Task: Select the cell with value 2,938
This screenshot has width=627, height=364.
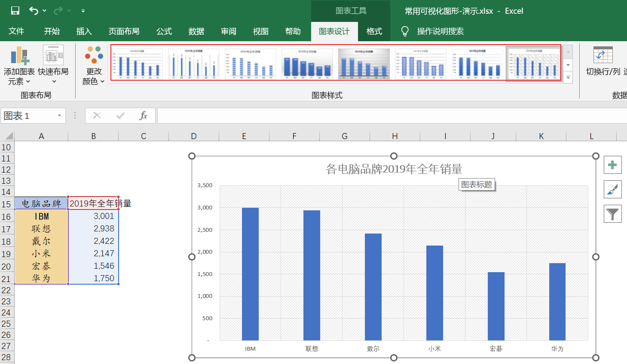Action: tap(93, 229)
